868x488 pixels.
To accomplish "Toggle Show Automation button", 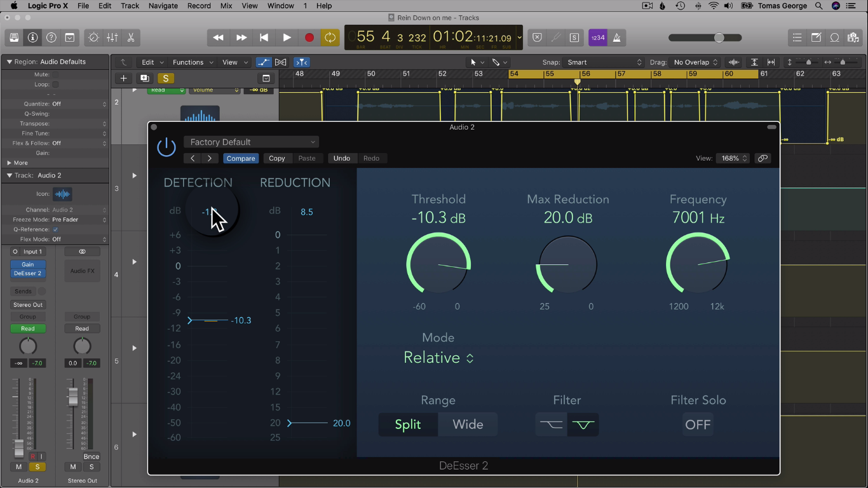I will (x=263, y=62).
